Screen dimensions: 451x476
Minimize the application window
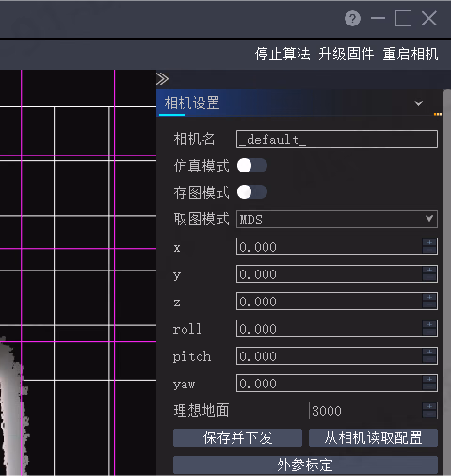378,19
